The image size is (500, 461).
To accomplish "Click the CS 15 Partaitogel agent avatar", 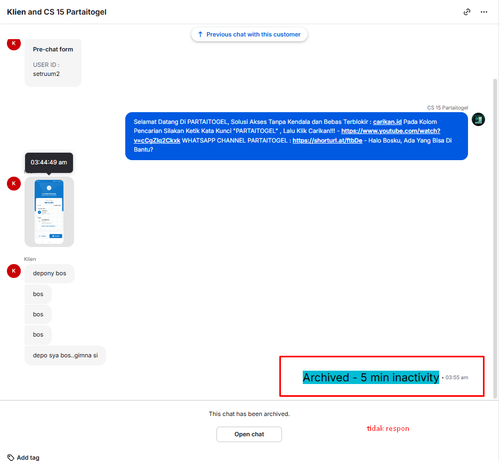I will pyautogui.click(x=478, y=119).
